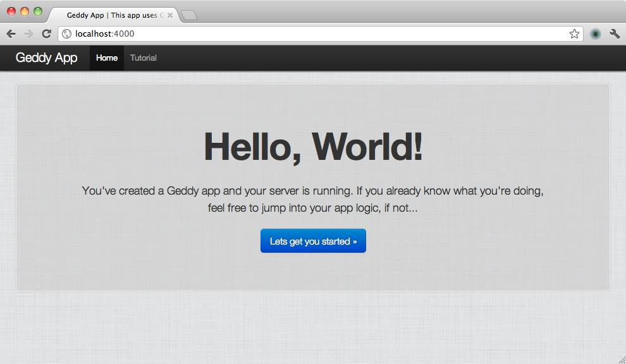
Task: Go to Home in navbar
Action: point(107,58)
